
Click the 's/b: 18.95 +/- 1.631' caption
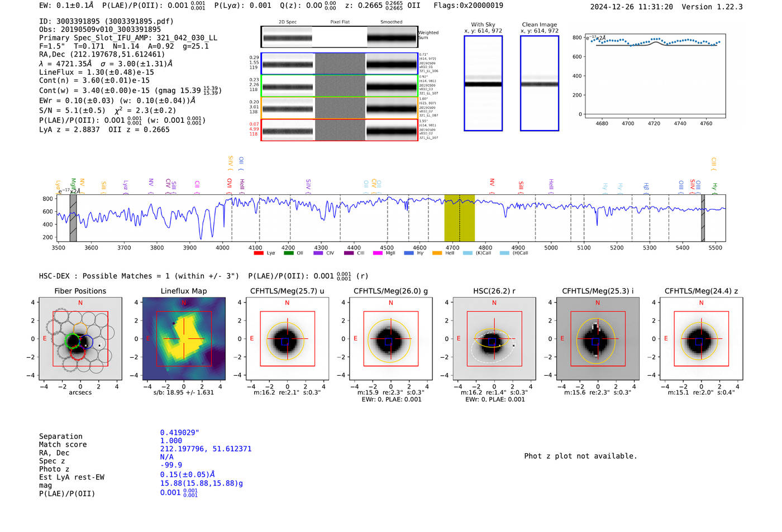(x=184, y=392)
